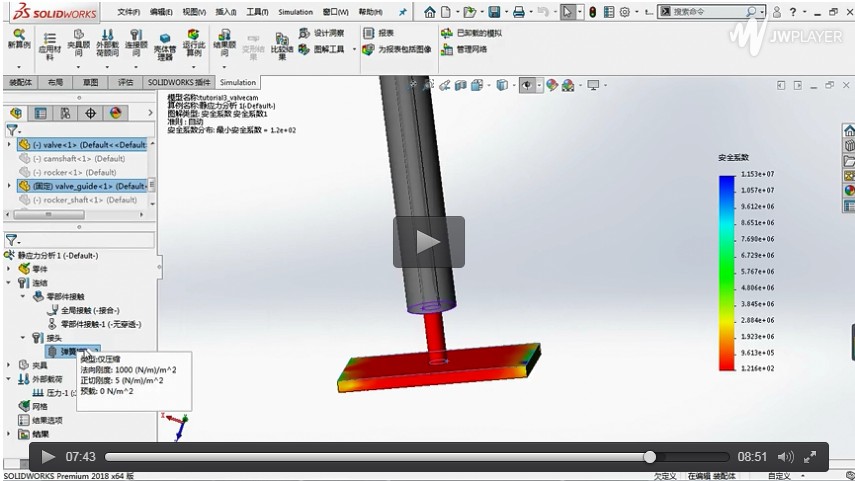Select the External Loads Advisor (外部载荷顾问) icon
The height and width of the screenshot is (481, 855).
pyautogui.click(x=106, y=47)
